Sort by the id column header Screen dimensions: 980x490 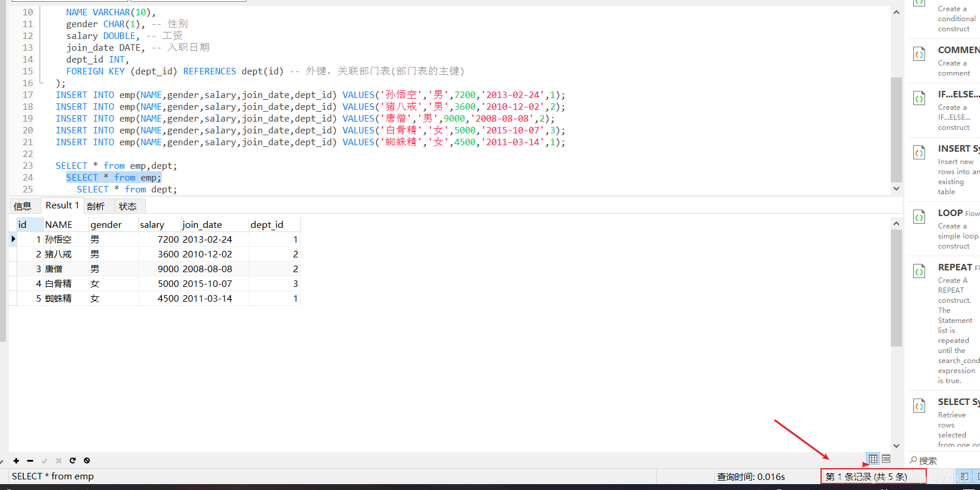coord(30,224)
